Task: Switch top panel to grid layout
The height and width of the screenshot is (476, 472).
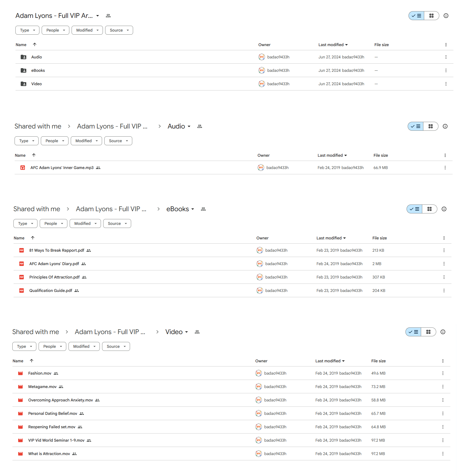Action: point(431,16)
